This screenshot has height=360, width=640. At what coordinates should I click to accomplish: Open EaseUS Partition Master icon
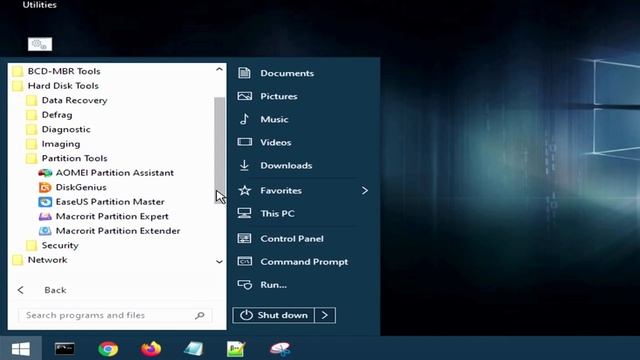[45, 202]
